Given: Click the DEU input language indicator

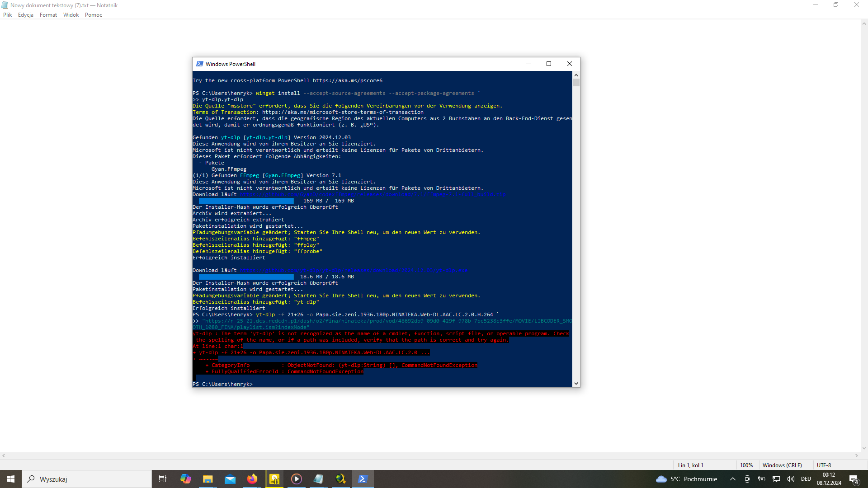Looking at the screenshot, I should tap(806, 479).
